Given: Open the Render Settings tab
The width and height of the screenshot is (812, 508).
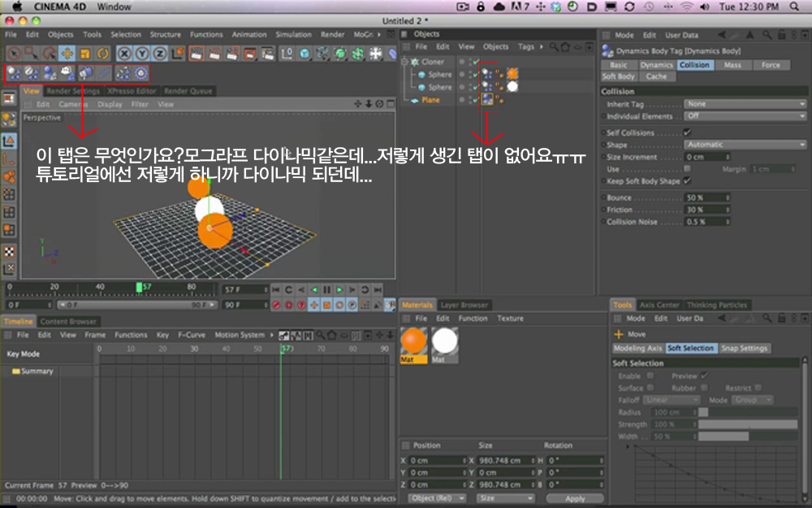Looking at the screenshot, I should pyautogui.click(x=73, y=91).
